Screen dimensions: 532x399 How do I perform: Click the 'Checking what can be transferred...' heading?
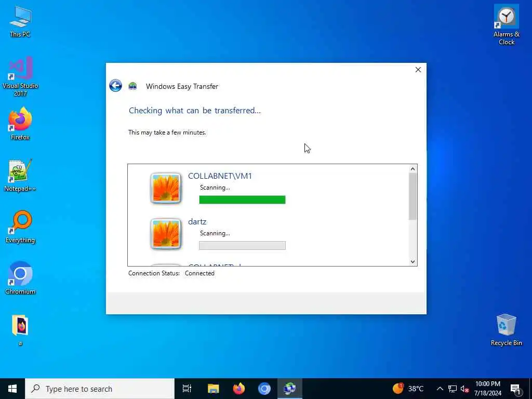pos(195,110)
